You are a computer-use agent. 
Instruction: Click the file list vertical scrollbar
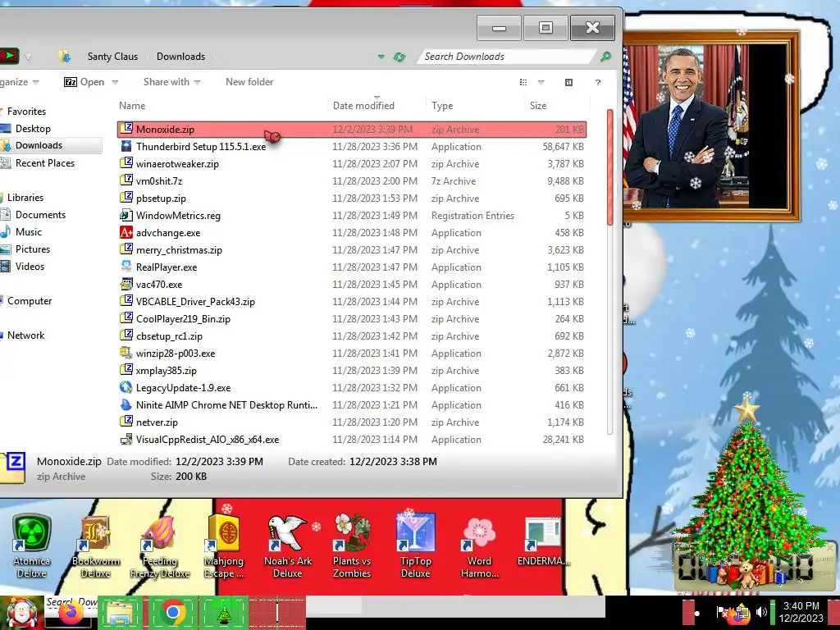[610, 167]
